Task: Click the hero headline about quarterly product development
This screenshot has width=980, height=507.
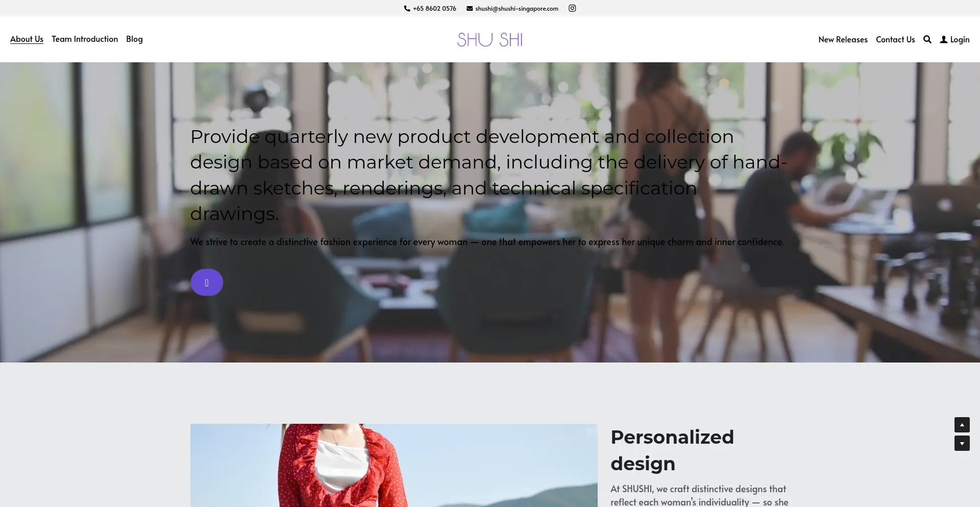Action: [x=488, y=175]
